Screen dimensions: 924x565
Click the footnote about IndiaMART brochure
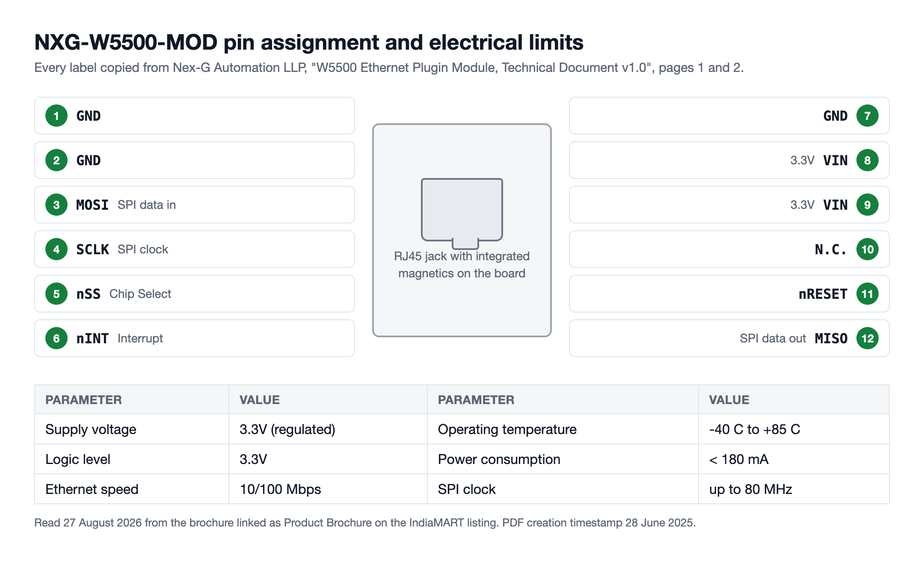click(x=365, y=523)
